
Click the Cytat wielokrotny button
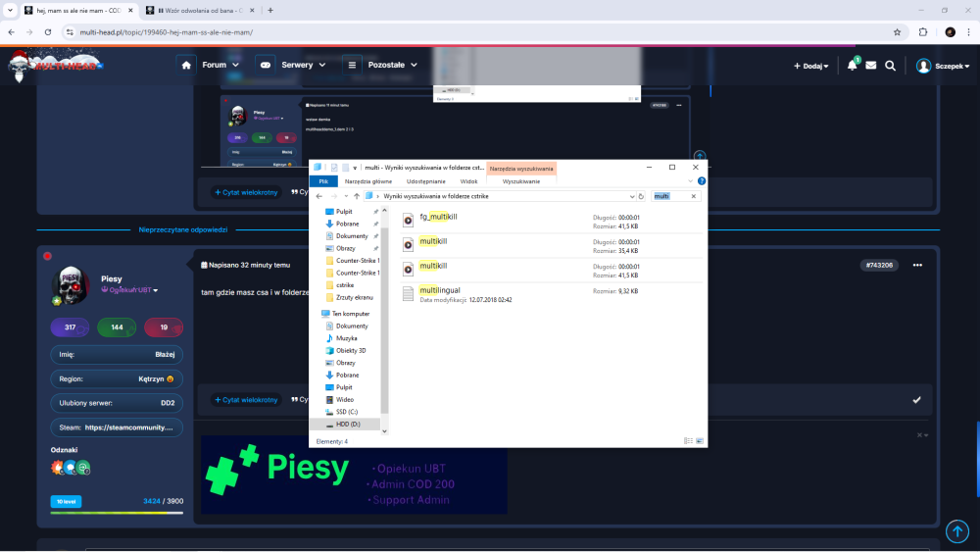[x=245, y=400]
